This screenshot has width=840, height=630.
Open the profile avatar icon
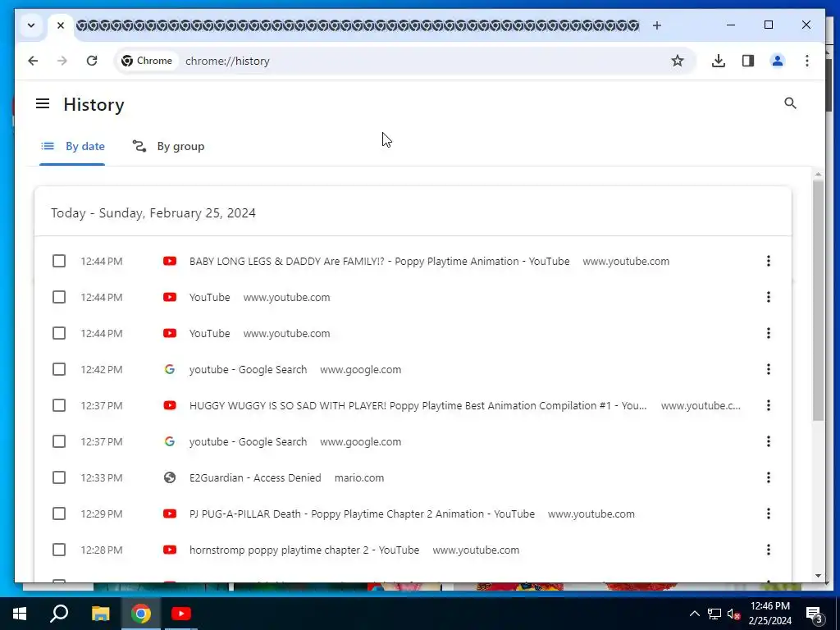tap(778, 61)
